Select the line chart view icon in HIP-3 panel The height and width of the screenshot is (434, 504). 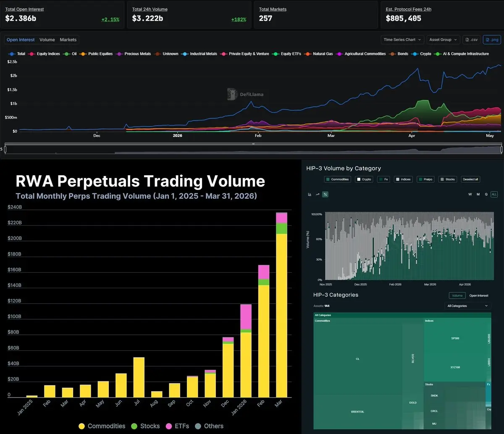318,194
